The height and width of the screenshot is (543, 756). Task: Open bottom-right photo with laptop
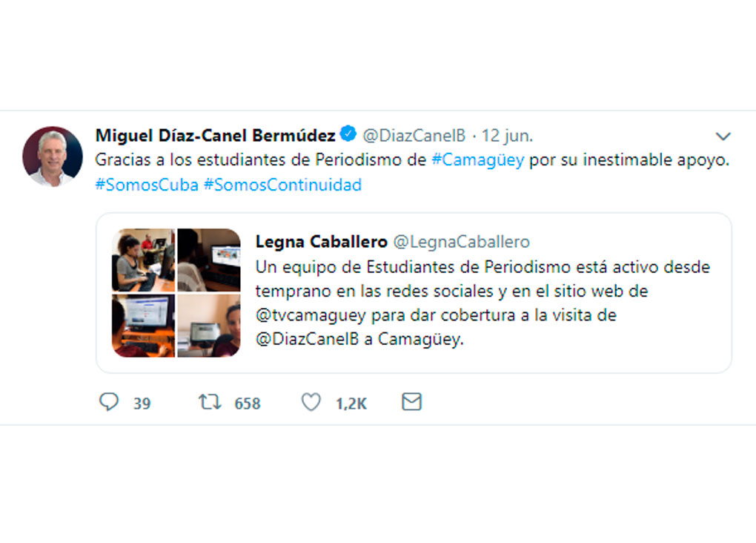[x=209, y=326]
